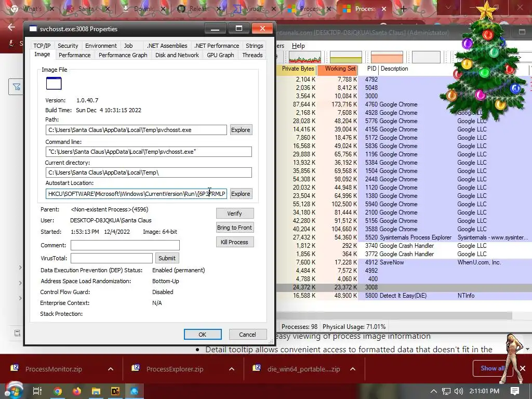Open Firefox from the taskbar
The image size is (532, 399).
(x=77, y=391)
